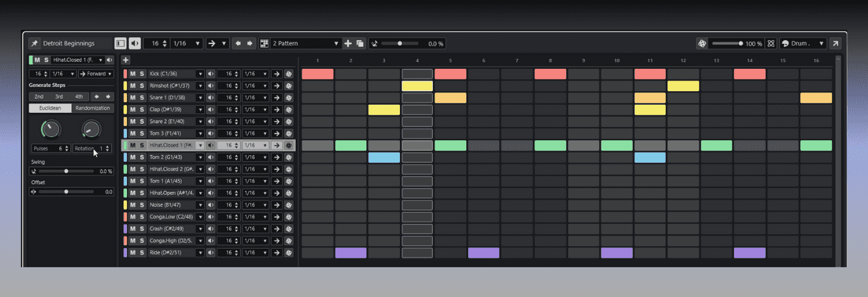The width and height of the screenshot is (868, 297).
Task: Click the pin icon beside Detroit Beginnings
Action: click(35, 43)
